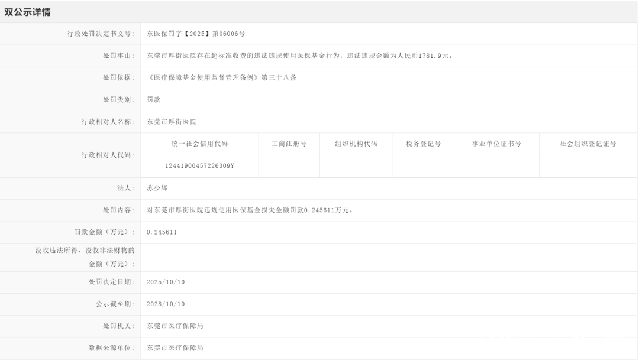Click the 税务登记号 column header
This screenshot has height=364, width=639.
(x=423, y=144)
